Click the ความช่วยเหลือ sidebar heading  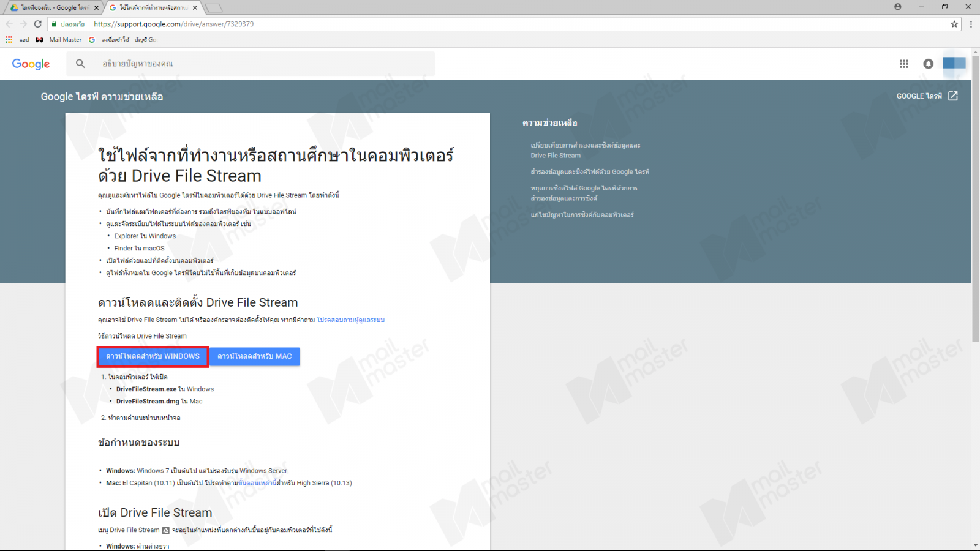(549, 123)
